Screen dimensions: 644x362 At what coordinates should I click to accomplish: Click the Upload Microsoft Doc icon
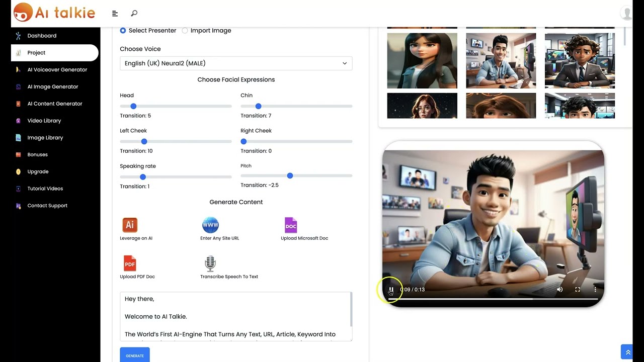point(291,225)
